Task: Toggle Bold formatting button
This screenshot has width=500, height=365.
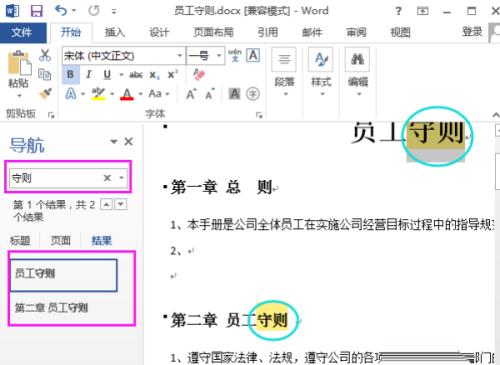Action: tap(70, 74)
